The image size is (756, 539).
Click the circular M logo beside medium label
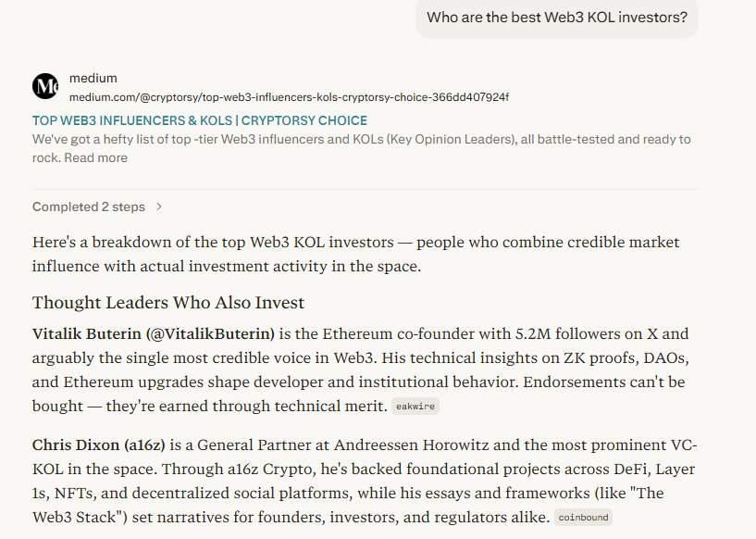click(x=44, y=85)
